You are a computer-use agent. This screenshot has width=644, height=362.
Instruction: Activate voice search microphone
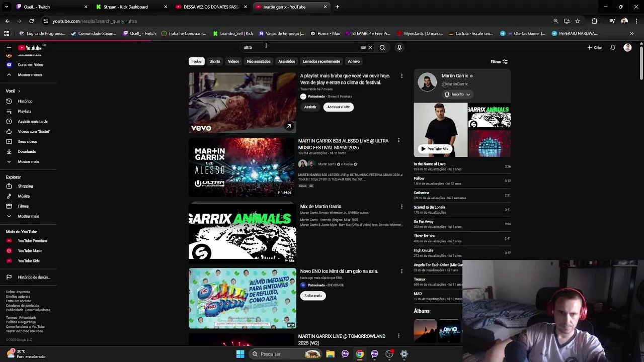coord(399,48)
